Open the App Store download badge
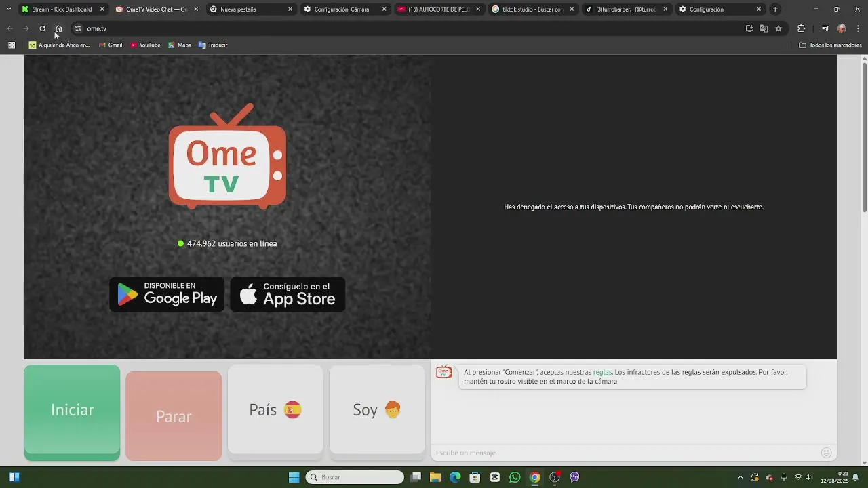Viewport: 868px width, 488px height. point(288,294)
